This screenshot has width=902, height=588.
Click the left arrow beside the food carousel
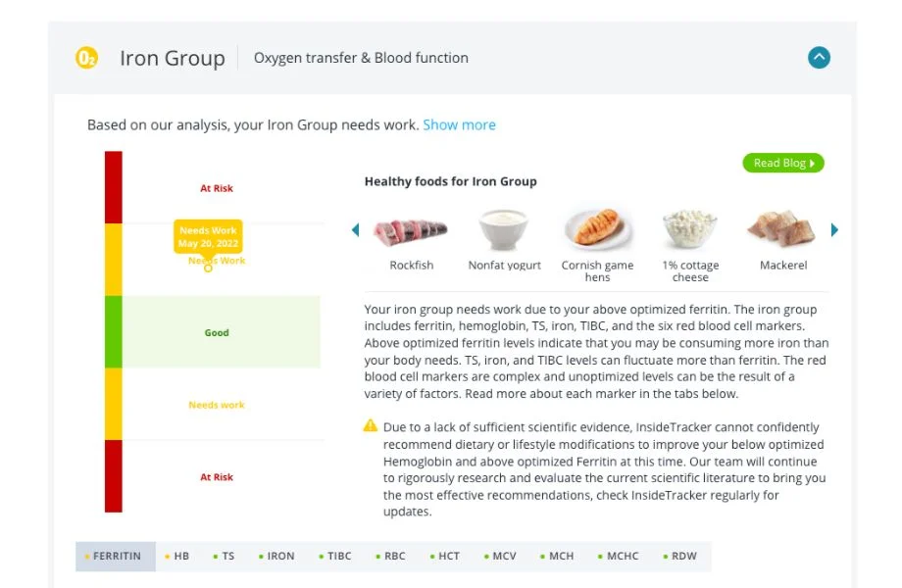tap(355, 229)
